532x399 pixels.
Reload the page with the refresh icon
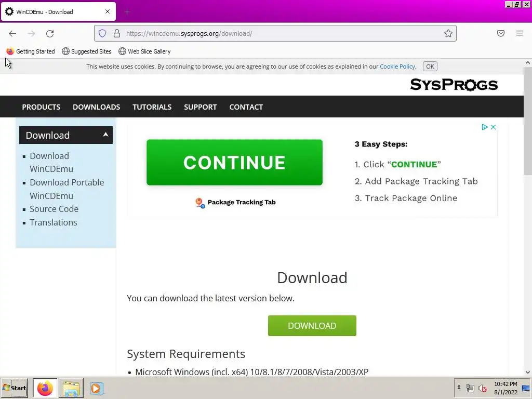click(x=50, y=33)
